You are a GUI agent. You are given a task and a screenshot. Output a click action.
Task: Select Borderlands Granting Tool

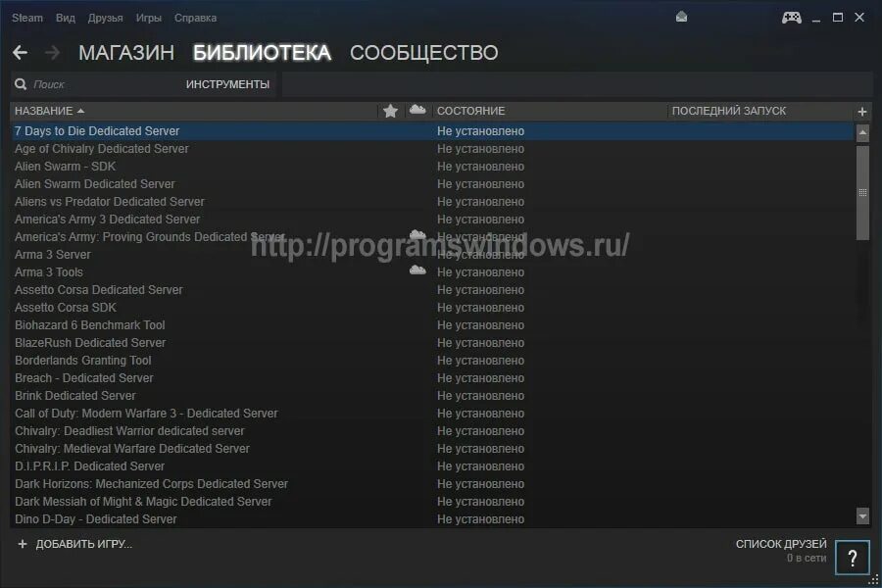pyautogui.click(x=432, y=361)
